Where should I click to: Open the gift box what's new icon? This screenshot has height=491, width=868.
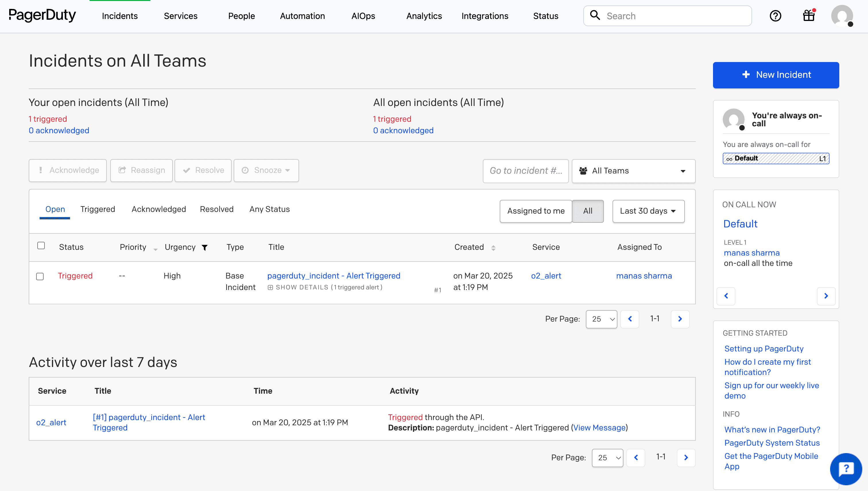(x=809, y=16)
